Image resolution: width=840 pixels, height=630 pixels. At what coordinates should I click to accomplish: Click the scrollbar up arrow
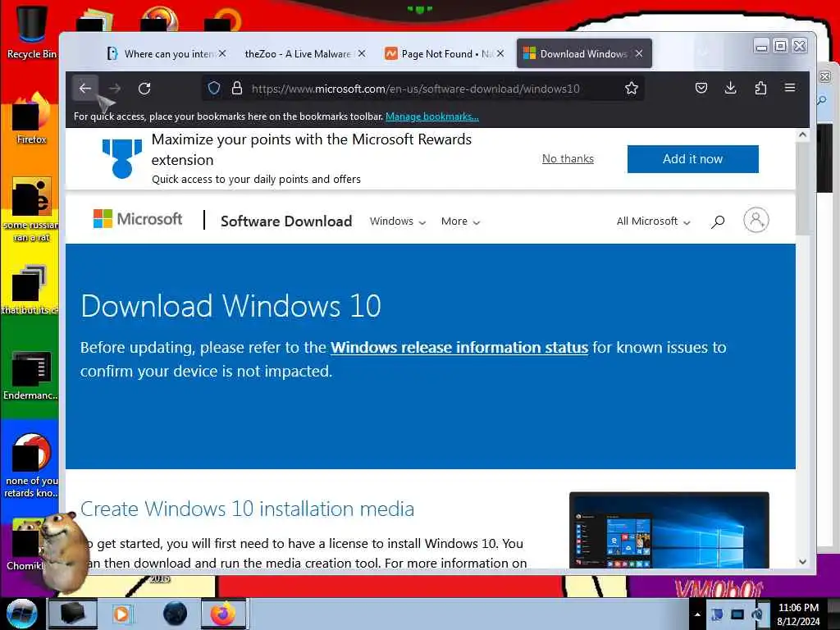pos(802,135)
